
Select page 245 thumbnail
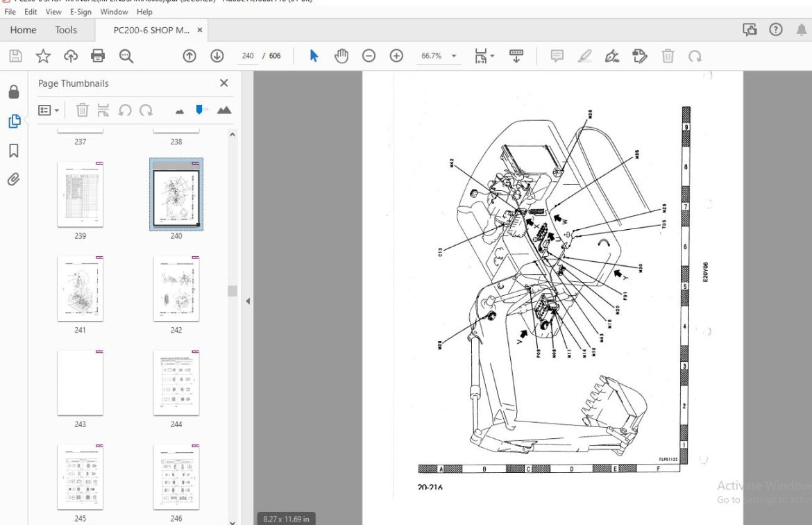81,477
